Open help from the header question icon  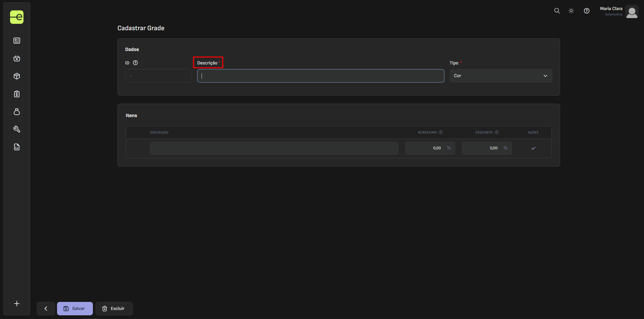click(586, 11)
